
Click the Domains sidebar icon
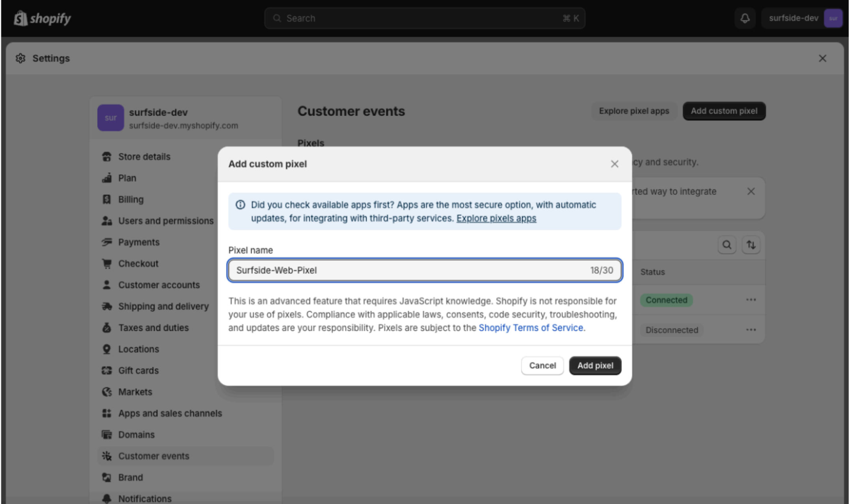tap(107, 435)
